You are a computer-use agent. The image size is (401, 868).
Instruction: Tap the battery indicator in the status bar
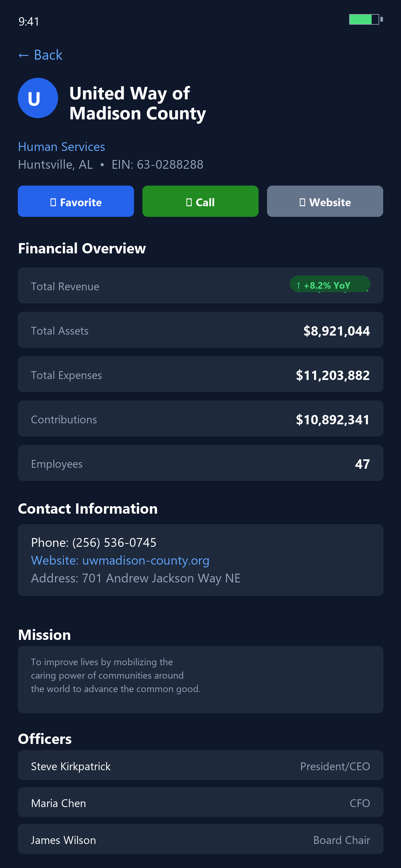(x=365, y=20)
